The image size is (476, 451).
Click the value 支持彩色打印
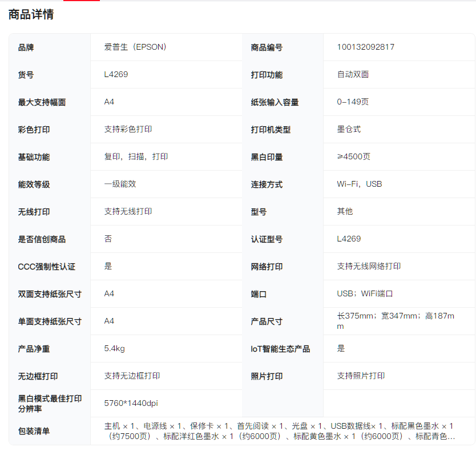click(x=128, y=129)
